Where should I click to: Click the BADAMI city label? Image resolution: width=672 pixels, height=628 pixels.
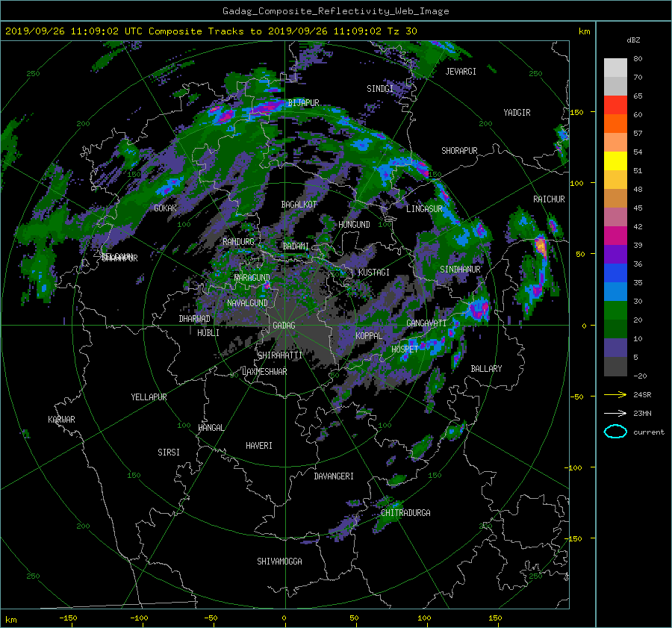click(x=296, y=246)
